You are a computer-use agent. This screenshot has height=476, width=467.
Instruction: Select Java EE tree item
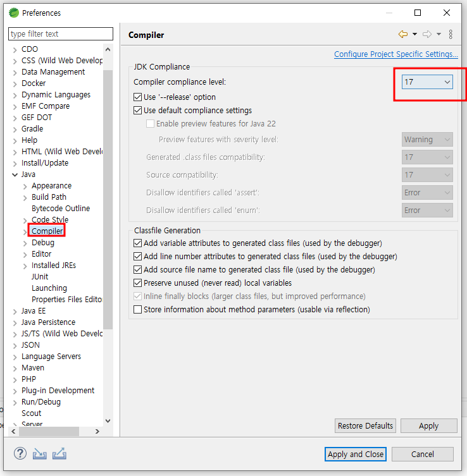(34, 311)
